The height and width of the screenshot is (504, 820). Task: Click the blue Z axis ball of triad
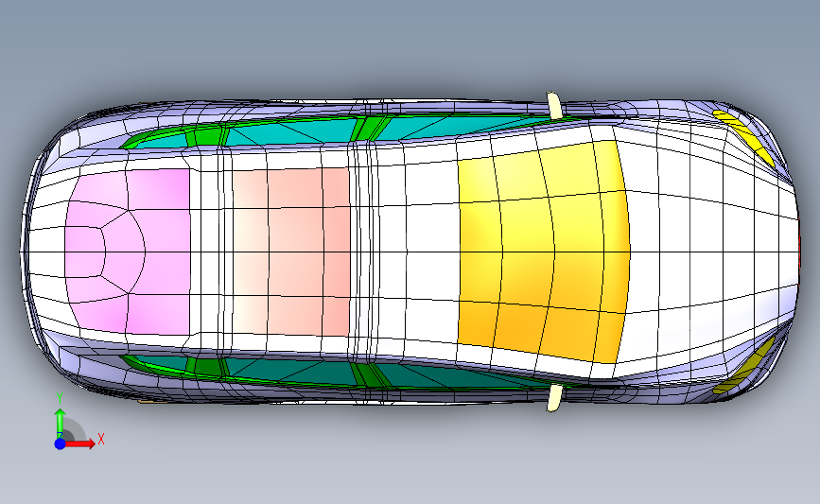pos(61,443)
